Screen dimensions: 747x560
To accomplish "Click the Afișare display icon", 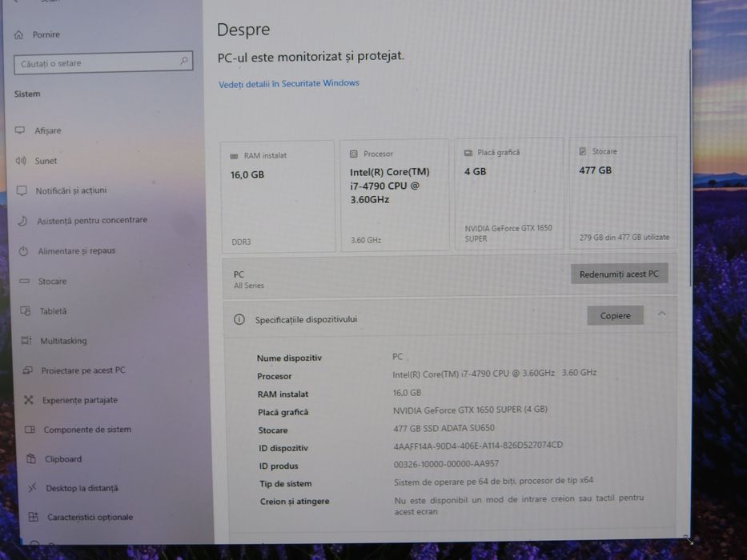I will [20, 130].
